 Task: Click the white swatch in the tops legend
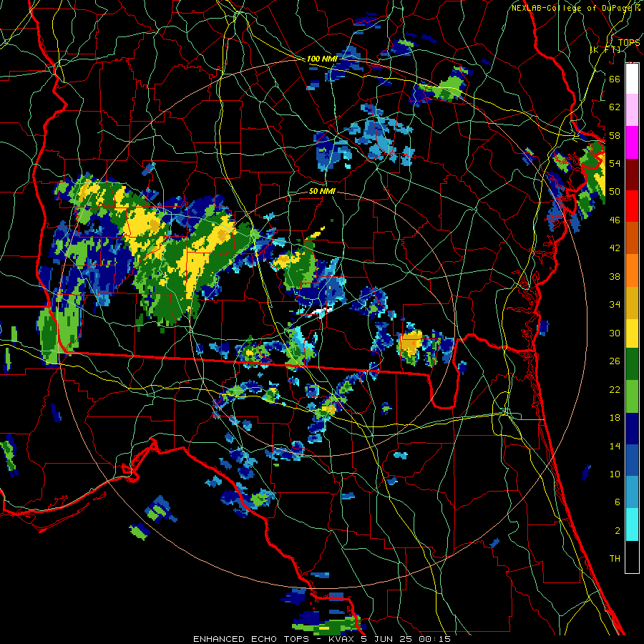point(632,79)
